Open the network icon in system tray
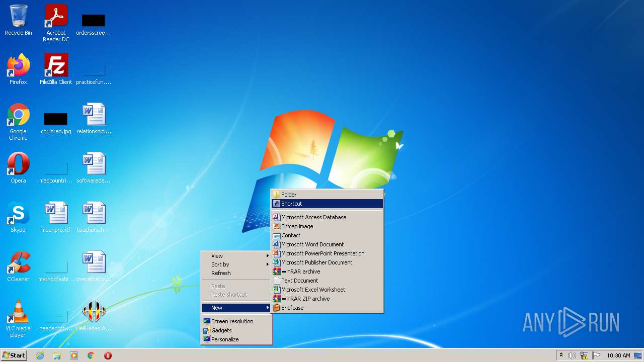This screenshot has height=362, width=644. [x=584, y=355]
